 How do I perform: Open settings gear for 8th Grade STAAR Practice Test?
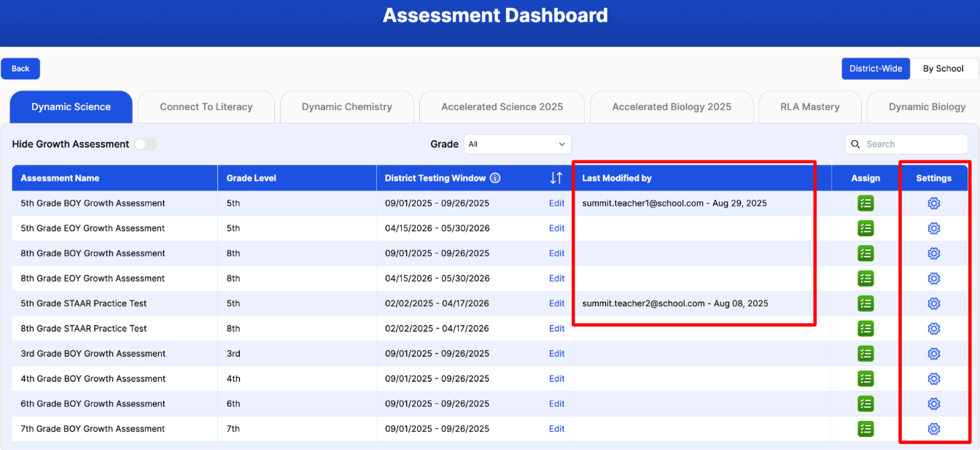click(x=933, y=328)
